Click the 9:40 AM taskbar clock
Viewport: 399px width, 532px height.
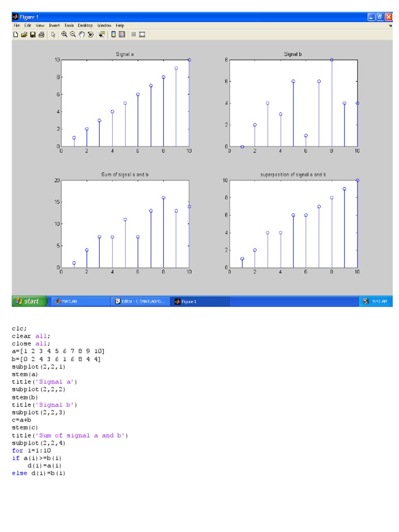click(379, 301)
